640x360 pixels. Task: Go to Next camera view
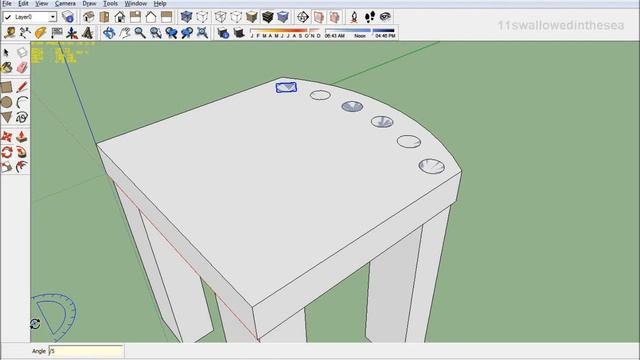[187, 33]
